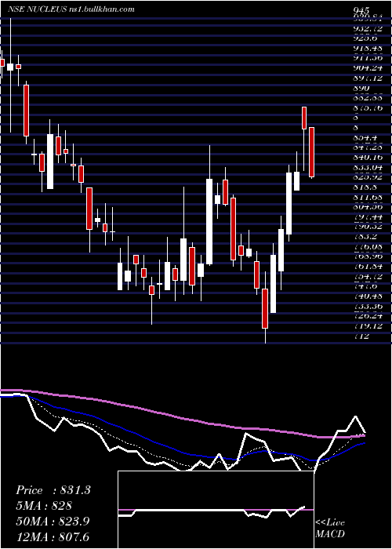Click the 5MA : 828 value
This screenshot has width=392, height=549.
click(x=44, y=506)
